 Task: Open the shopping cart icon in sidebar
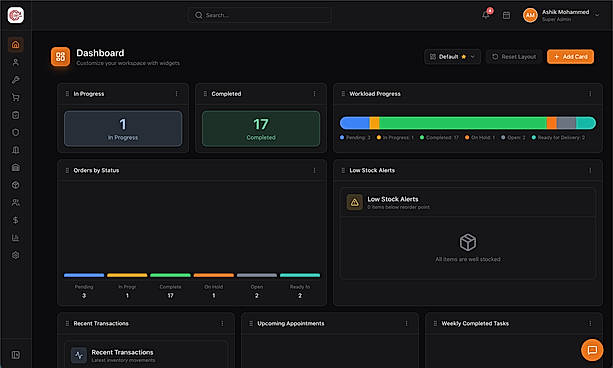coord(16,97)
